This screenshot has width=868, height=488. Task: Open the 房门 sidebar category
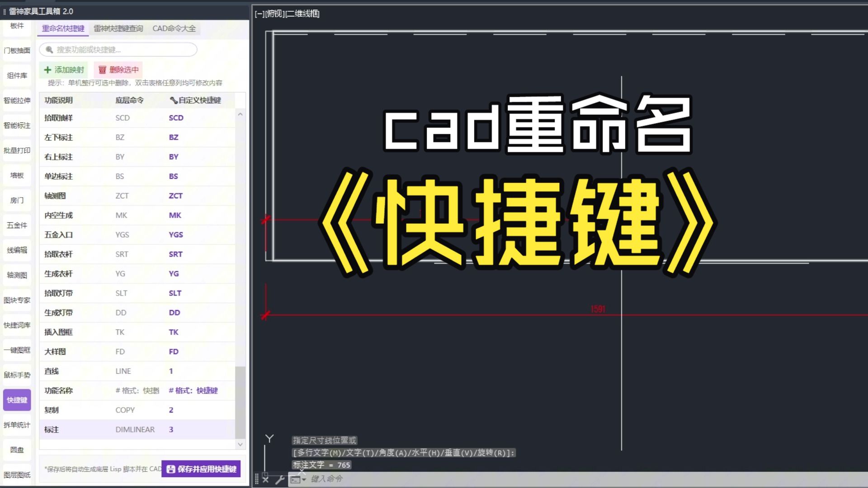click(x=17, y=200)
